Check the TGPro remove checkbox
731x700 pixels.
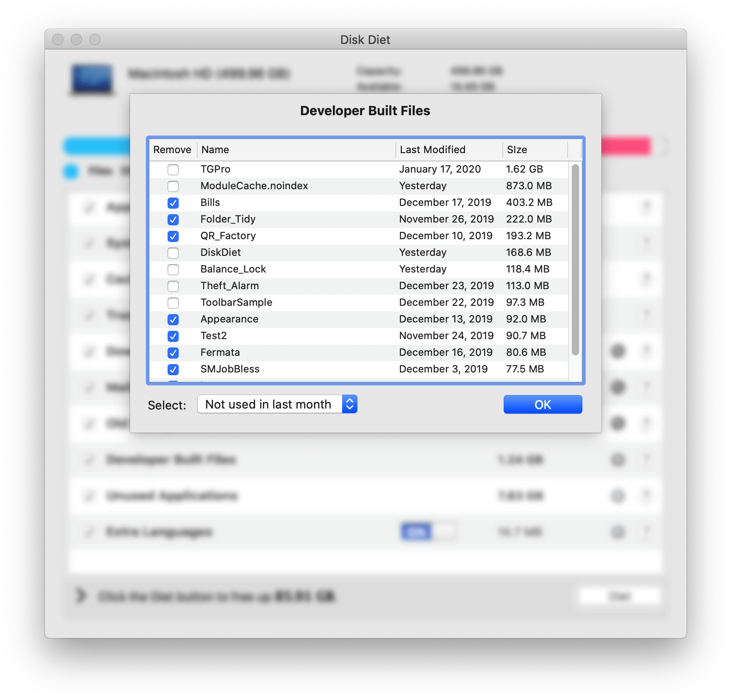pos(173,170)
